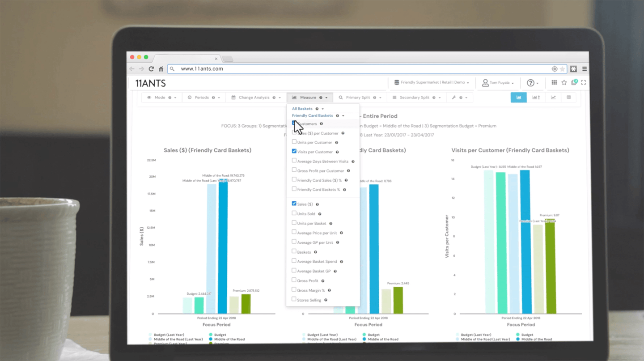This screenshot has width=644, height=361.
Task: Open a new browser tab
Action: point(228,59)
